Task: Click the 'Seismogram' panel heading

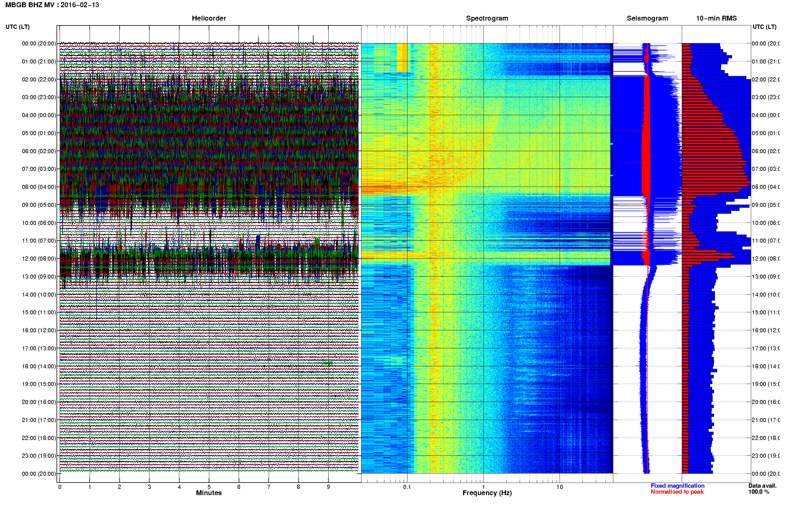Action: coord(647,19)
